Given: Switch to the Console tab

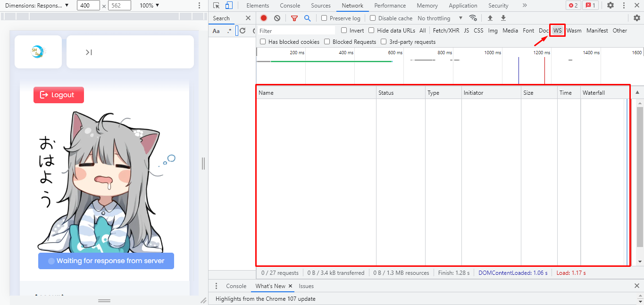Looking at the screenshot, I should click(290, 6).
